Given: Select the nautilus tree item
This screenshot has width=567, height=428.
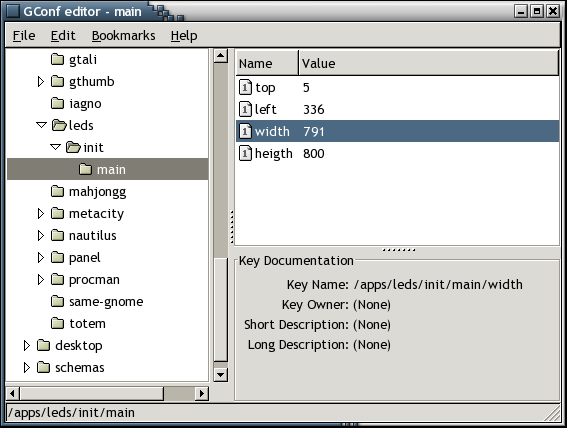Looking at the screenshot, I should coord(93,236).
